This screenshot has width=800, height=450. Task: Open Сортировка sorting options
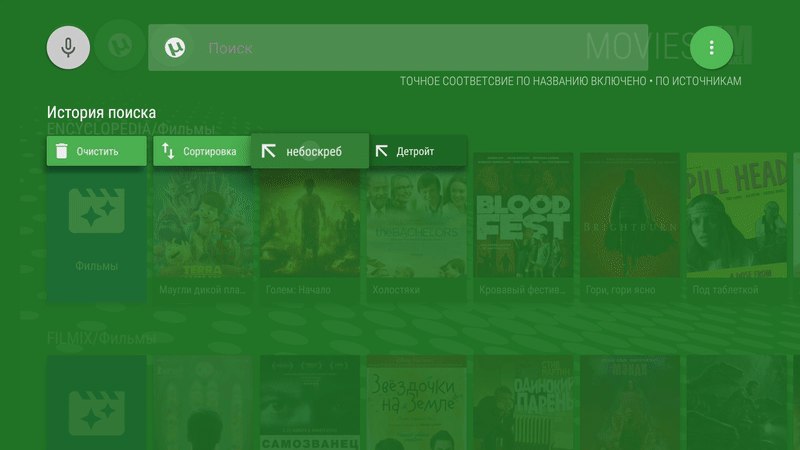(203, 151)
